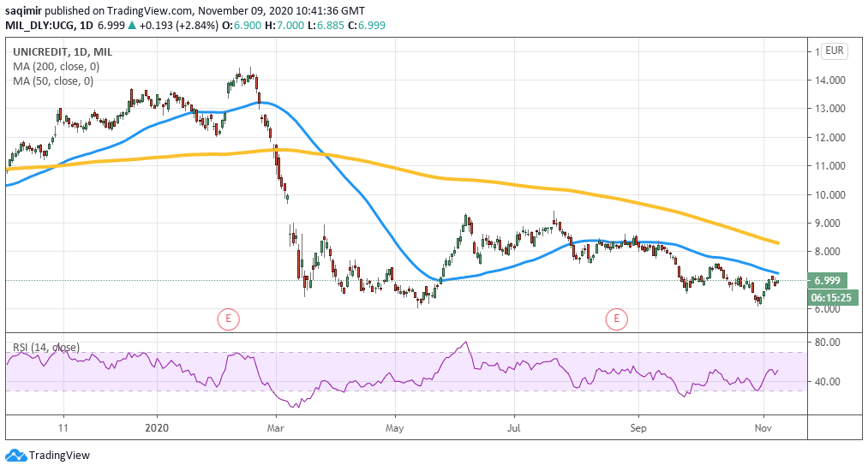The image size is (868, 471).
Task: Click the 8.000 price axis label
Action: [x=829, y=252]
